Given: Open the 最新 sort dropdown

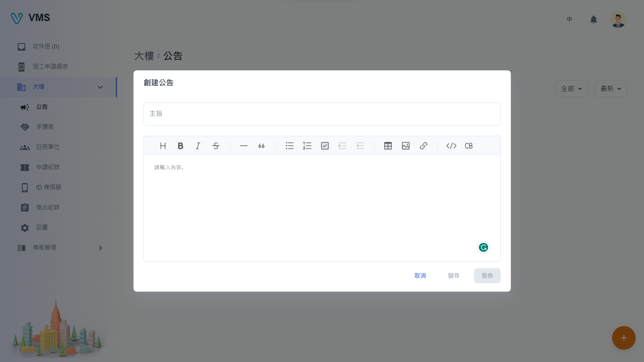Looking at the screenshot, I should coord(610,89).
